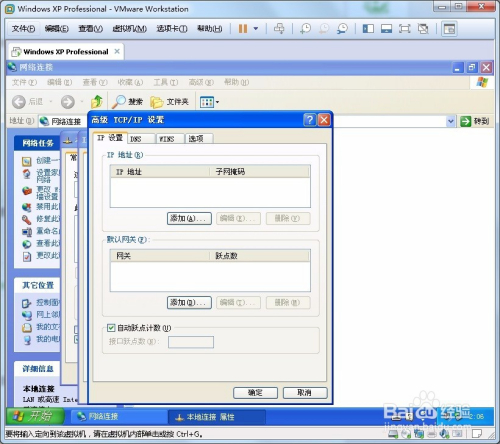Click the 创建一 new connection task icon
The height and width of the screenshot is (444, 500).
click(x=27, y=161)
